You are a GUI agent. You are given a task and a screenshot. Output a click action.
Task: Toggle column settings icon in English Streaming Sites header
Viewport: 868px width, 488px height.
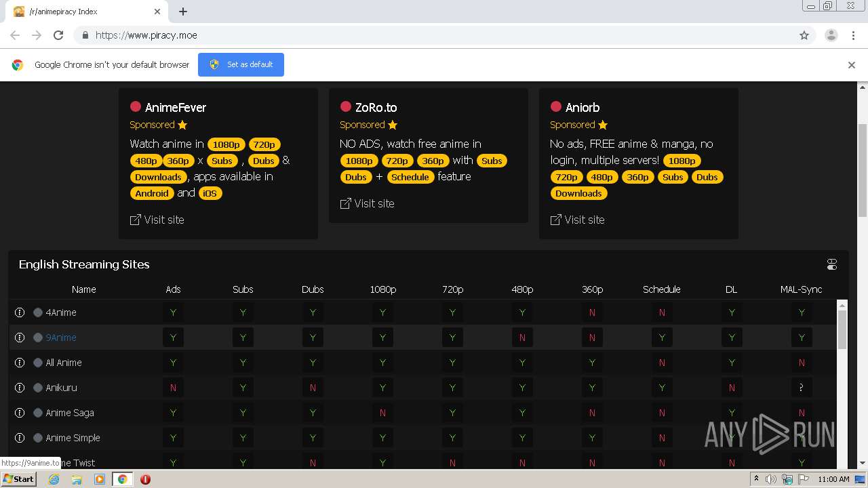click(832, 264)
